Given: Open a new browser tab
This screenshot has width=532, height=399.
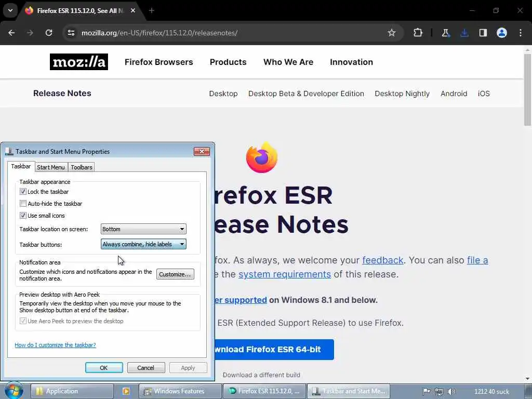Looking at the screenshot, I should [x=152, y=10].
